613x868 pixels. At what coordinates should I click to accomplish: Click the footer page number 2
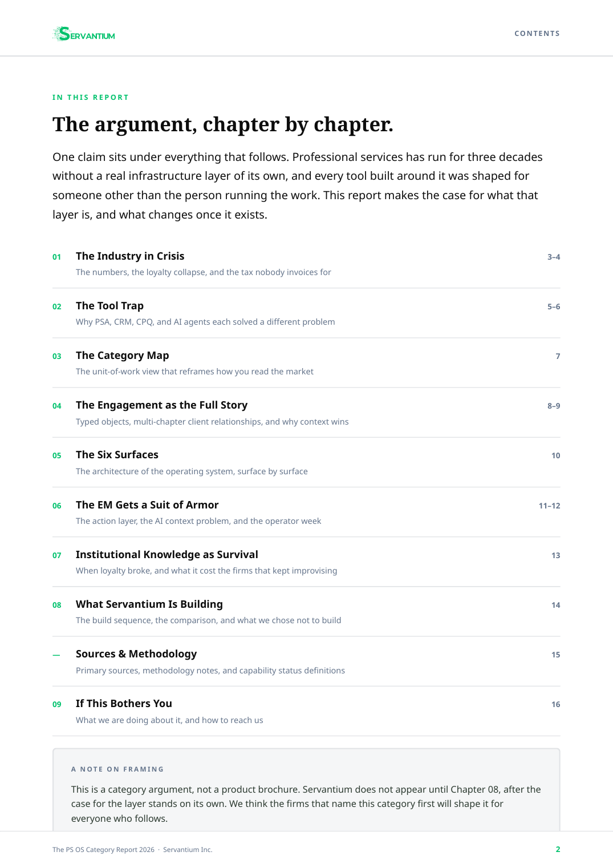(558, 850)
